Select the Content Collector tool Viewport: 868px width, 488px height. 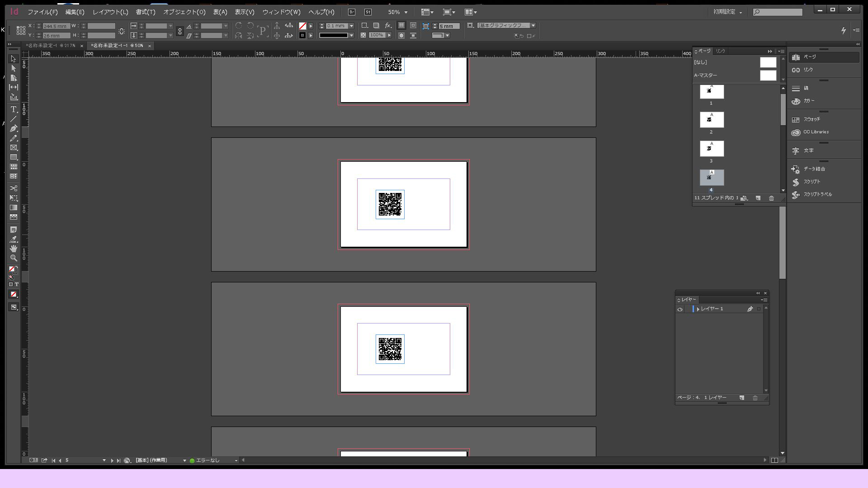(x=14, y=97)
